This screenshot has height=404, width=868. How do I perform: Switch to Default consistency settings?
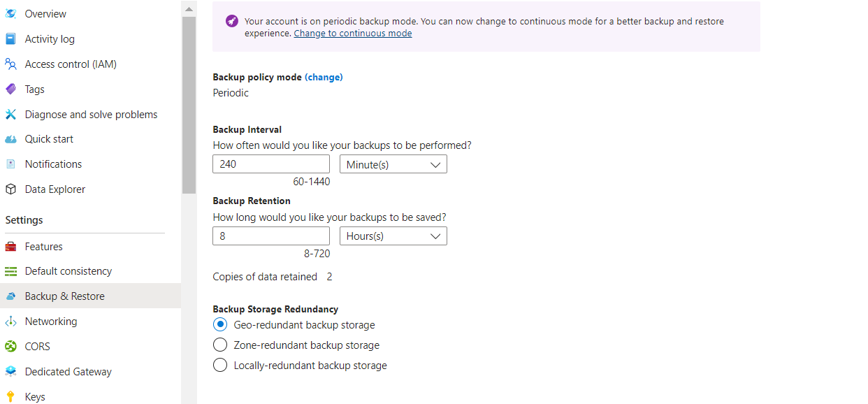pyautogui.click(x=12, y=270)
